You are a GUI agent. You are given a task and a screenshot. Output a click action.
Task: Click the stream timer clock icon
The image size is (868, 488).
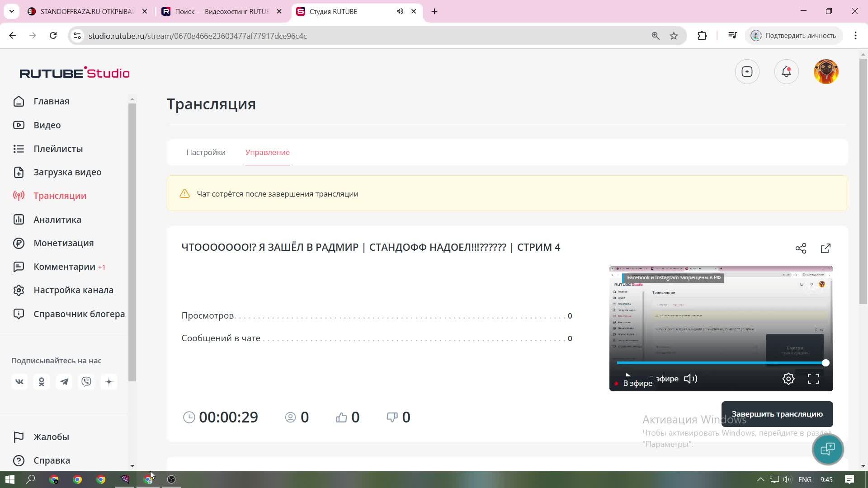[189, 418]
